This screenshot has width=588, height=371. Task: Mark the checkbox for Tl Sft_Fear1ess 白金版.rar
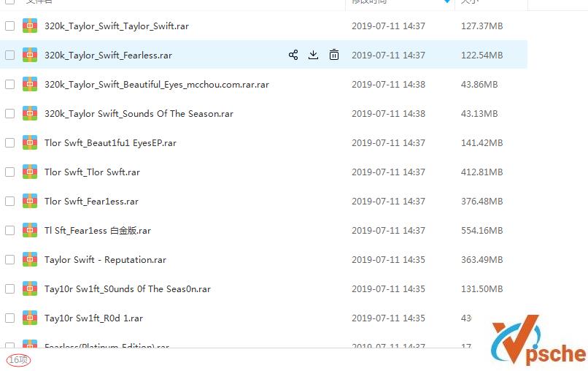9,230
